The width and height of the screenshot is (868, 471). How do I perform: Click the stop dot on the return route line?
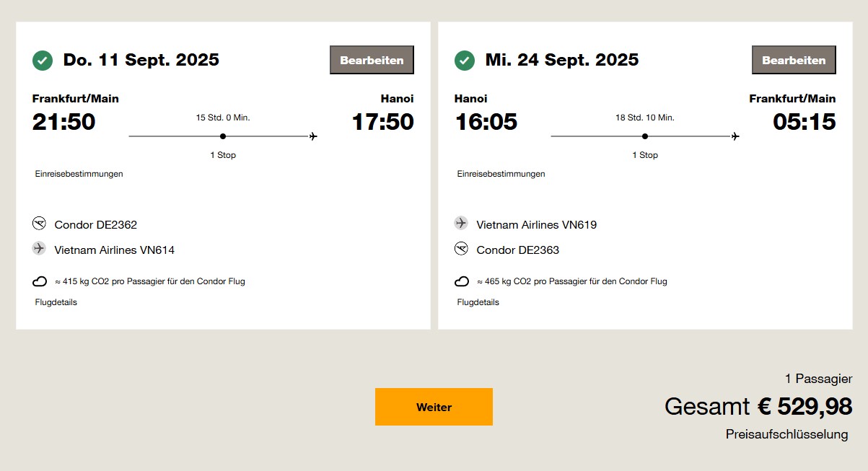coord(645,136)
